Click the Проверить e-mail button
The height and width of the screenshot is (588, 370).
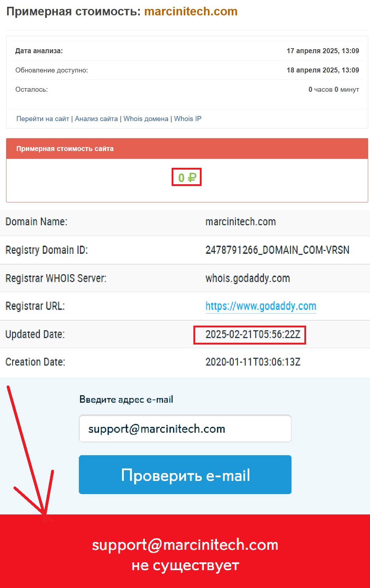[185, 475]
